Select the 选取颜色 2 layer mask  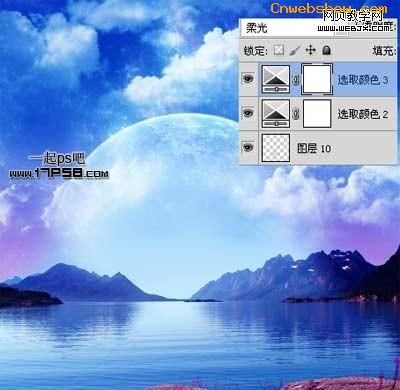[x=317, y=113]
